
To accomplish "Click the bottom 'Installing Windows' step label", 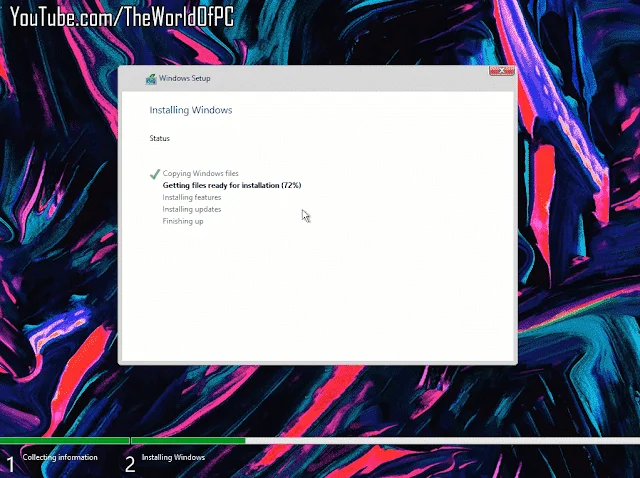I will 173,457.
